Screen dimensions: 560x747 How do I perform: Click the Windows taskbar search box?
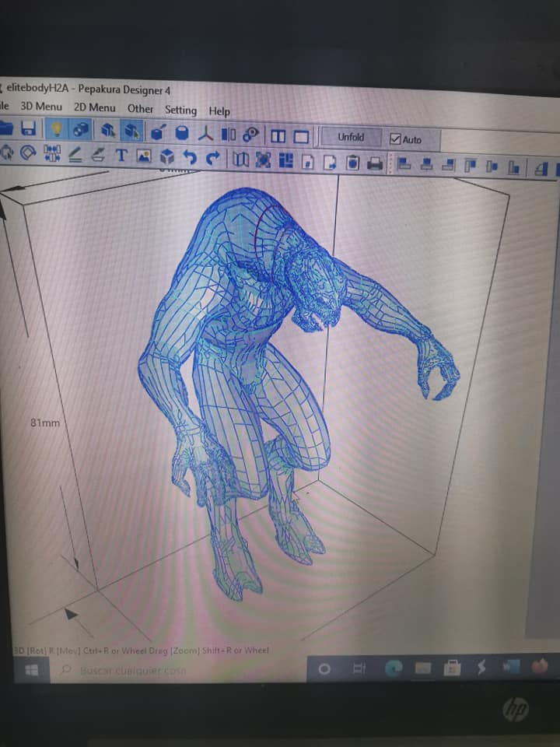pos(179,670)
